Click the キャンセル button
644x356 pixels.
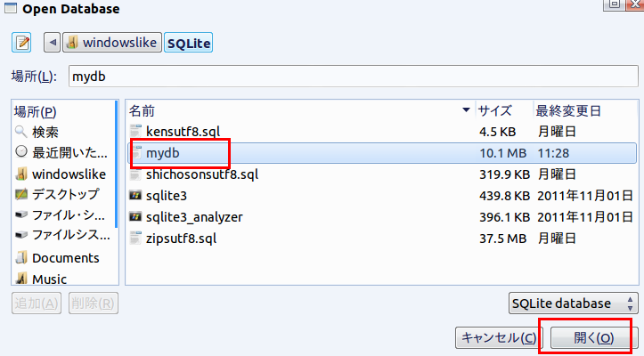498,338
